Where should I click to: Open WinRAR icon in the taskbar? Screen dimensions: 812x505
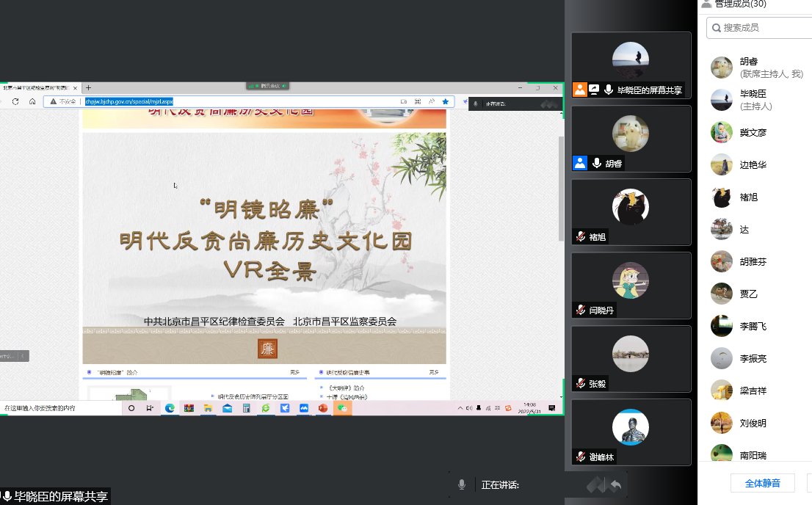(x=189, y=408)
